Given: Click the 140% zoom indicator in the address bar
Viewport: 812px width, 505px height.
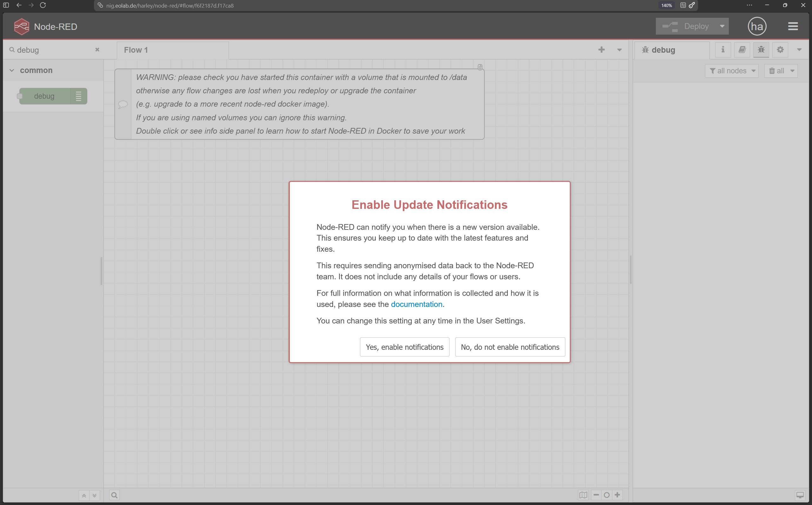Looking at the screenshot, I should pyautogui.click(x=666, y=5).
